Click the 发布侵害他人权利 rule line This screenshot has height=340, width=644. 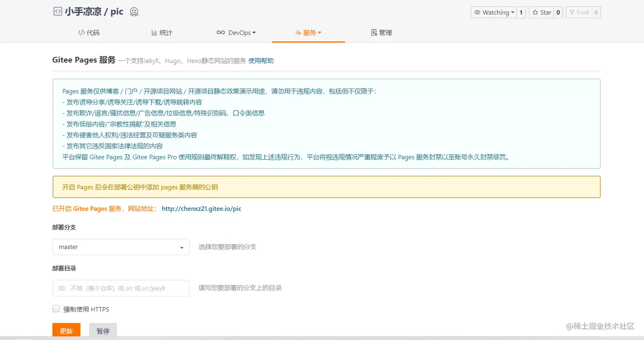(129, 135)
